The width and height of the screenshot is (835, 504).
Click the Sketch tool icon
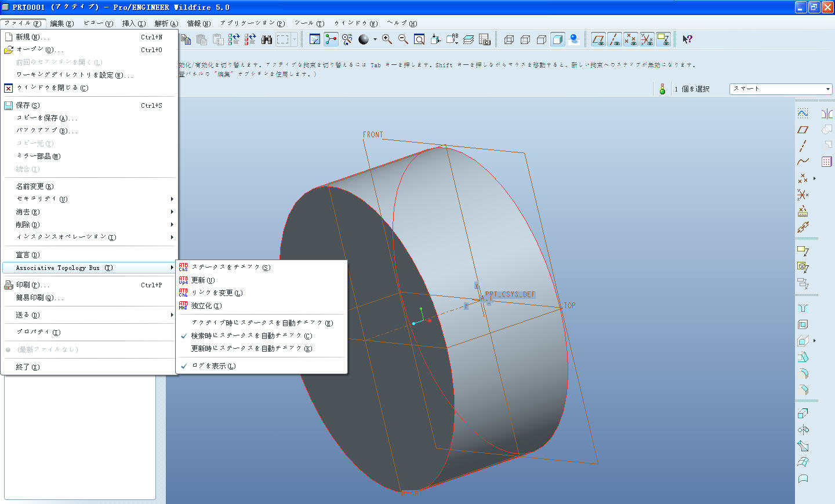click(x=803, y=113)
